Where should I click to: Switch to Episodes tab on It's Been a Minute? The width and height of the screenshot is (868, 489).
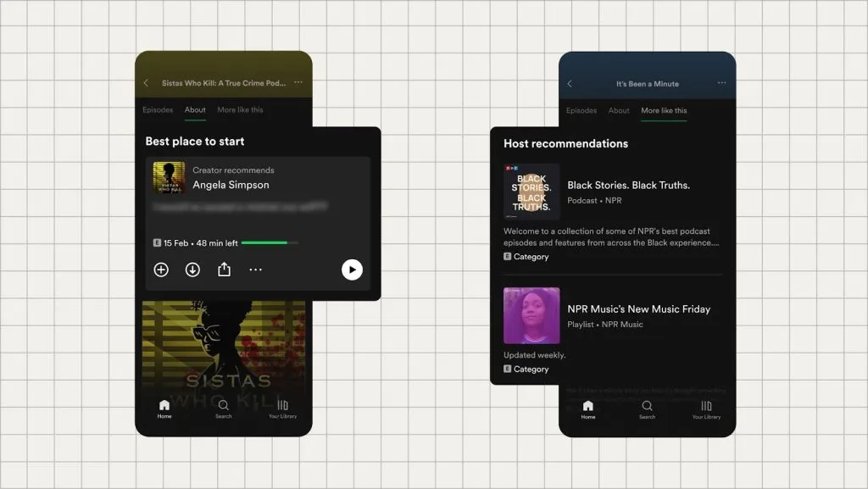(x=581, y=111)
